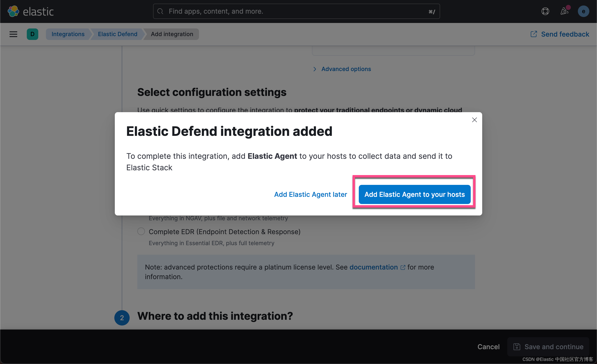Click the Send feedback external link icon
The image size is (597, 364).
pyautogui.click(x=534, y=34)
